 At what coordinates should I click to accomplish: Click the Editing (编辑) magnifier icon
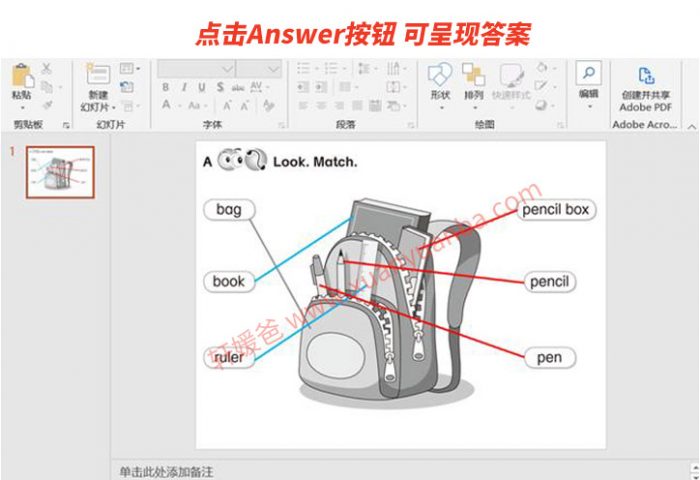tap(588, 74)
